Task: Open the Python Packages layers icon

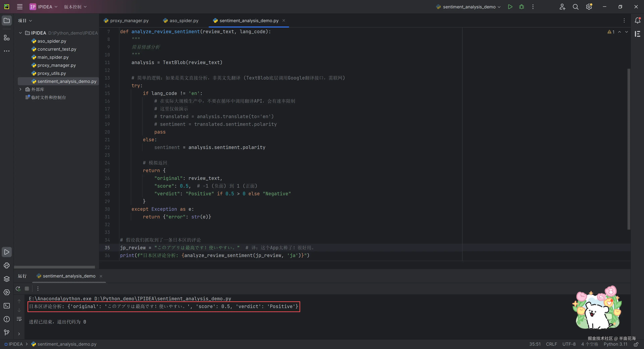Action: coord(7,279)
